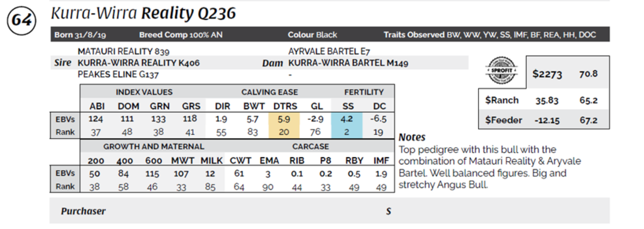Click the CALVING EASE section header
This screenshot has height=229, width=644.
pyautogui.click(x=270, y=92)
